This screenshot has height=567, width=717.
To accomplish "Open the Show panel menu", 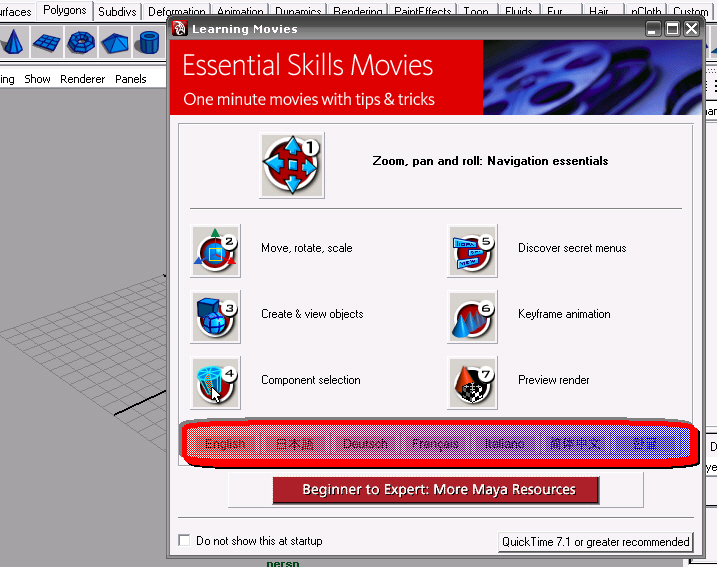I will pyautogui.click(x=37, y=79).
